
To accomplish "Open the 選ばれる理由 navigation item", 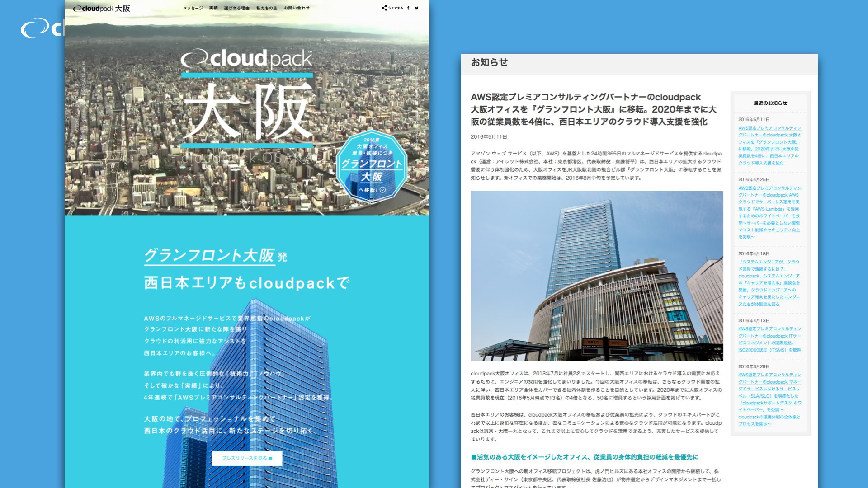I will pyautogui.click(x=236, y=8).
